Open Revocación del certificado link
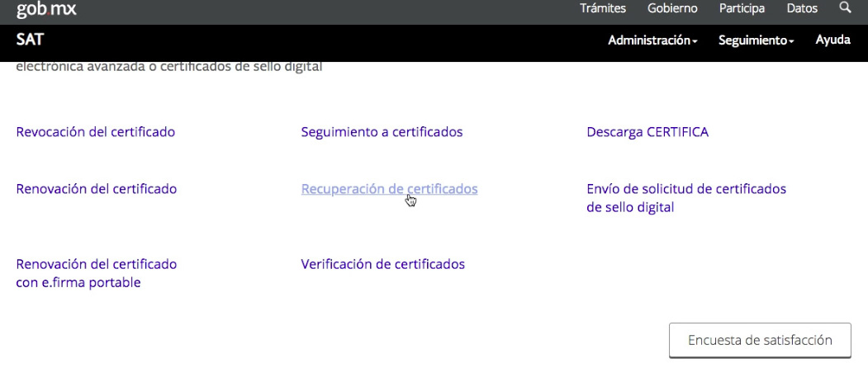The width and height of the screenshot is (868, 368). [95, 132]
